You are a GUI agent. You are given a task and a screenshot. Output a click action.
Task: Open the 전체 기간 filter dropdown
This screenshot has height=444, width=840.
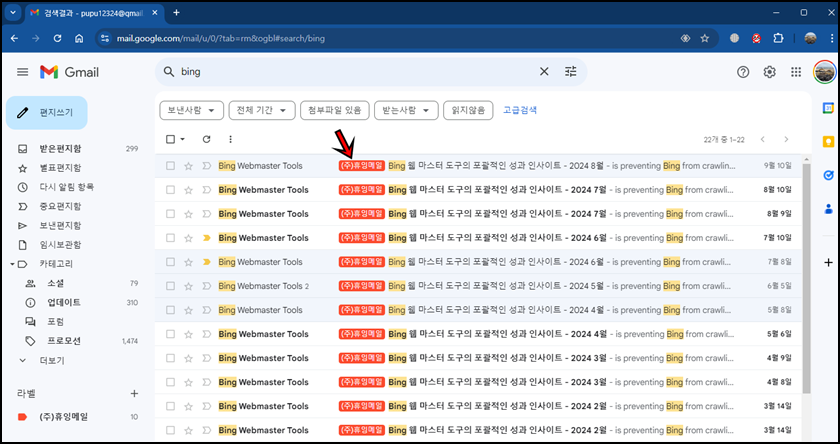click(x=262, y=110)
